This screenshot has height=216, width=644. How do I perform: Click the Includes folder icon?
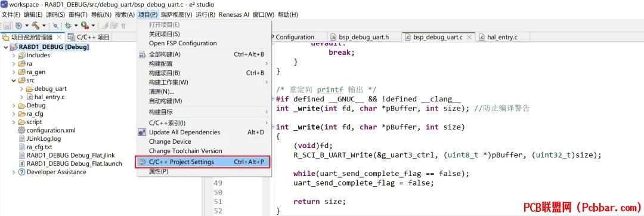point(22,55)
